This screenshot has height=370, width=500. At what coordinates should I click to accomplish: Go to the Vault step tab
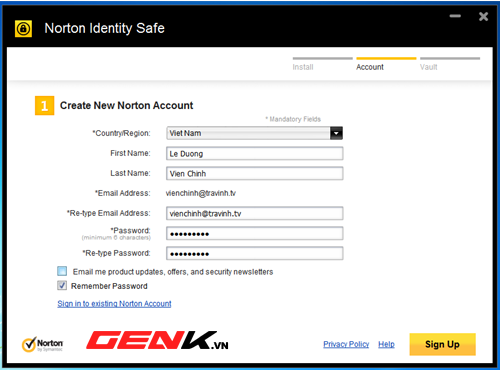coord(429,67)
